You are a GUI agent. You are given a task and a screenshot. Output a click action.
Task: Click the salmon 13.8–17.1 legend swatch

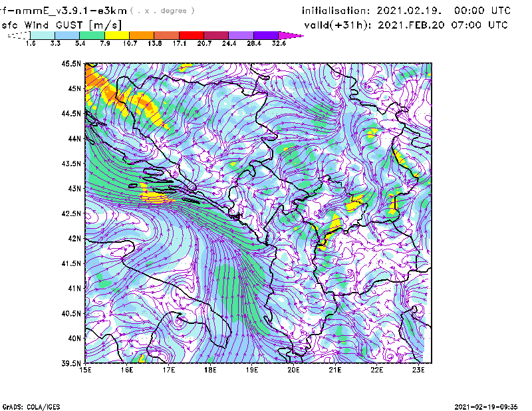coord(167,35)
